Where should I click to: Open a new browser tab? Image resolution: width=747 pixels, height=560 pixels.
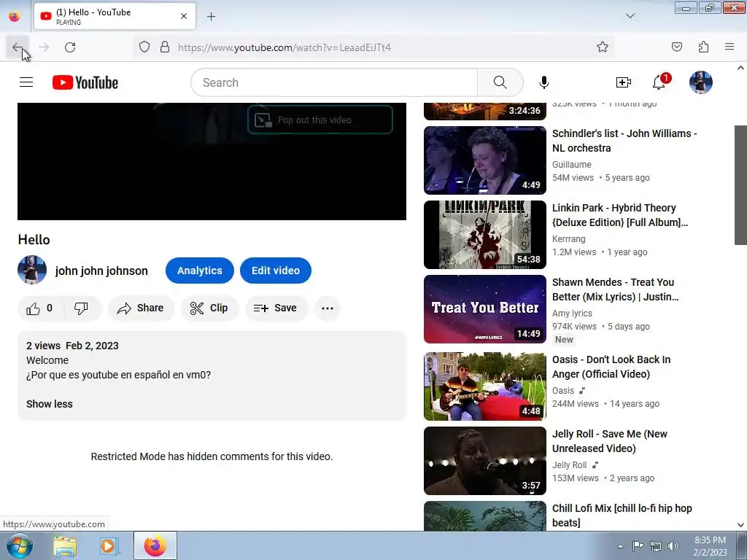click(211, 17)
